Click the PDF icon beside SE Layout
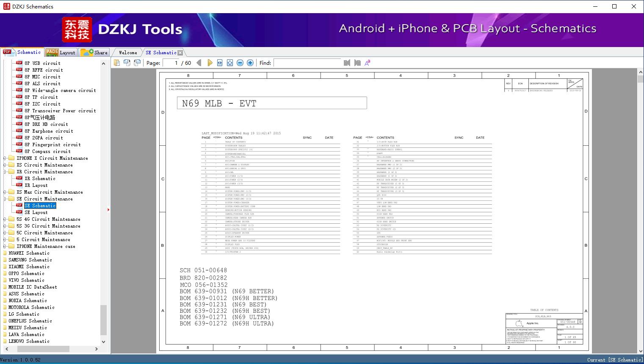 point(19,212)
